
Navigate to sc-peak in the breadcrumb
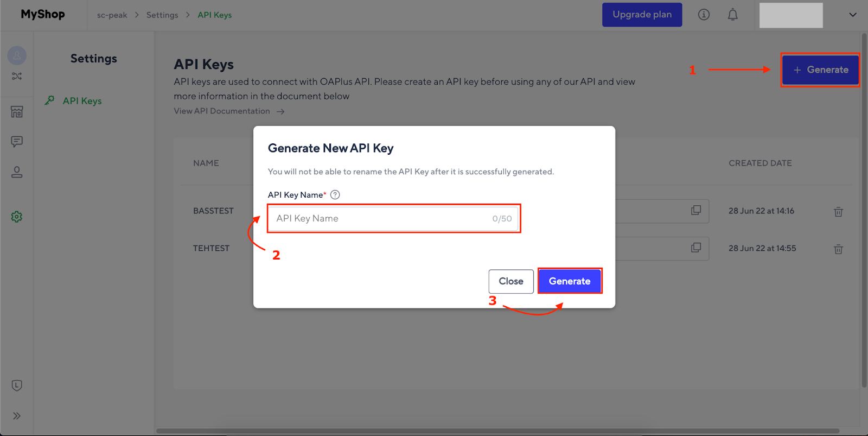112,15
